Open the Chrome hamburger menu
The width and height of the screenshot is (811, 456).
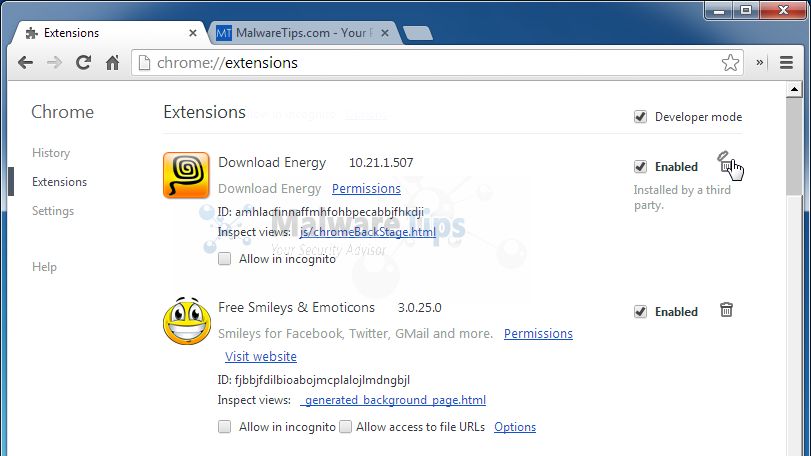click(786, 63)
